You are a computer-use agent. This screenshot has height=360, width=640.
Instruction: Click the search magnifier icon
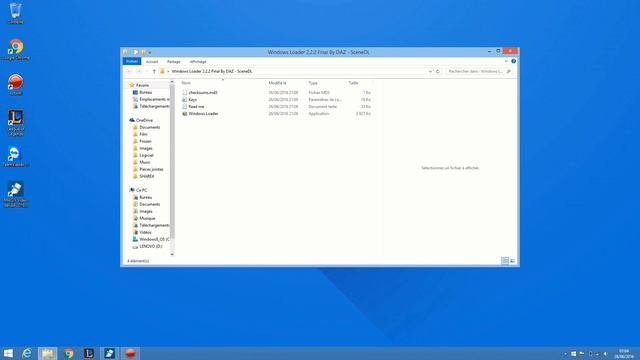(x=509, y=71)
